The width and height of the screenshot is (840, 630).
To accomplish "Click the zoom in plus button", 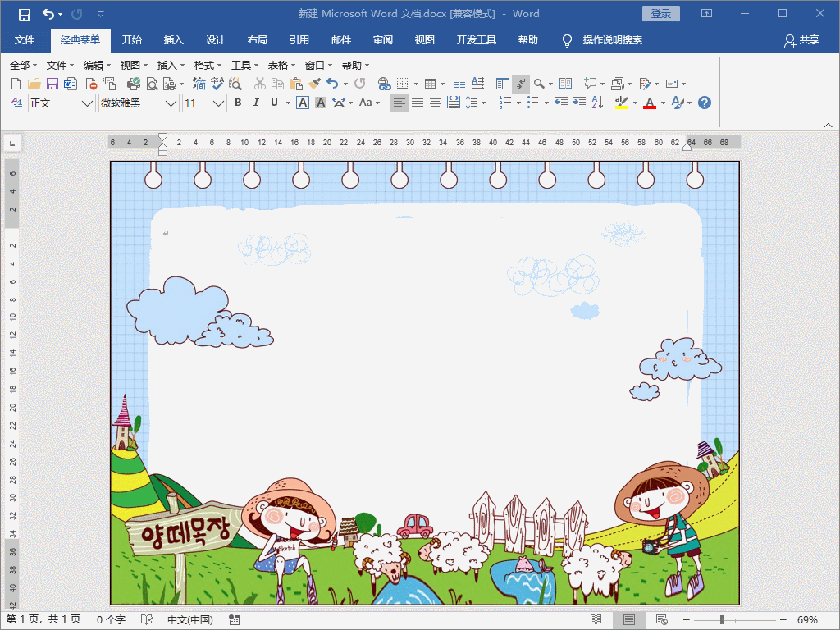I will (783, 620).
